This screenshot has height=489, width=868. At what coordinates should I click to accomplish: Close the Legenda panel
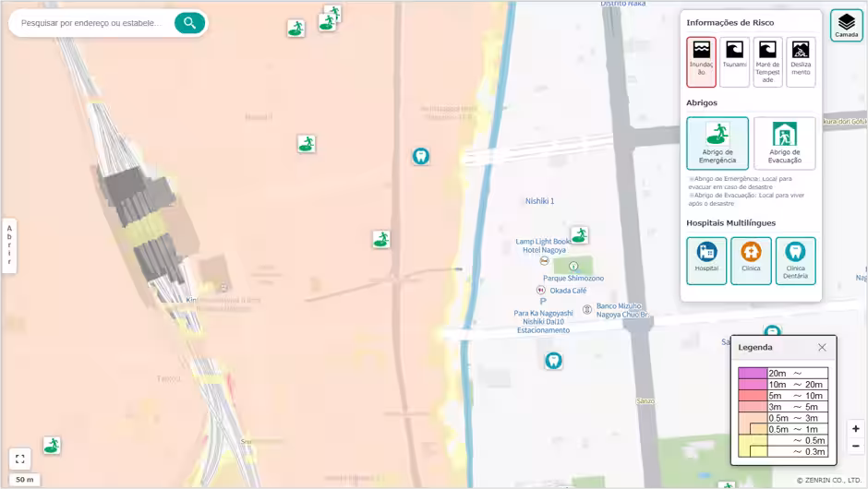tap(822, 348)
